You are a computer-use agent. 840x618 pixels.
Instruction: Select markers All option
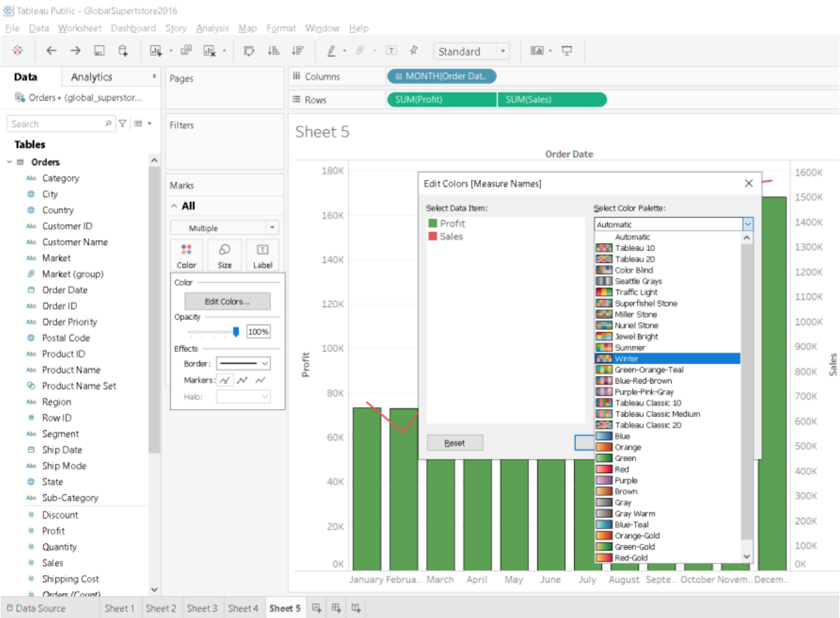(242, 380)
